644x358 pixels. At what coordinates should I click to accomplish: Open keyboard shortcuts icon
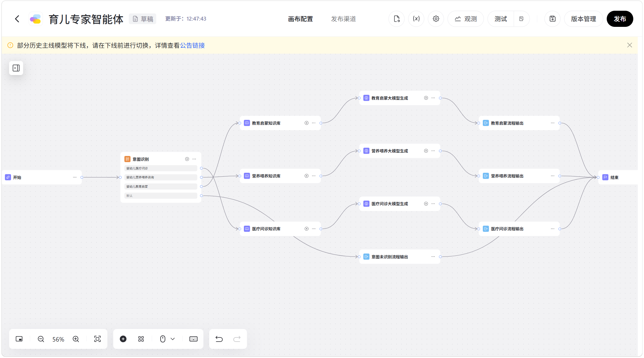(x=193, y=339)
